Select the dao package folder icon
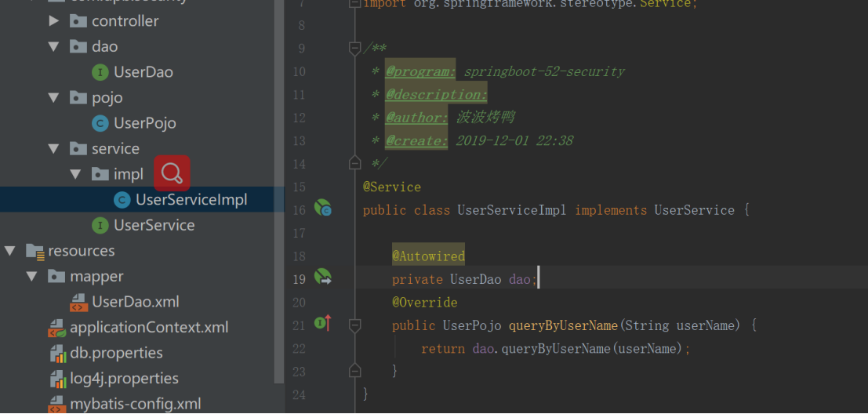The width and height of the screenshot is (868, 414). tap(78, 46)
